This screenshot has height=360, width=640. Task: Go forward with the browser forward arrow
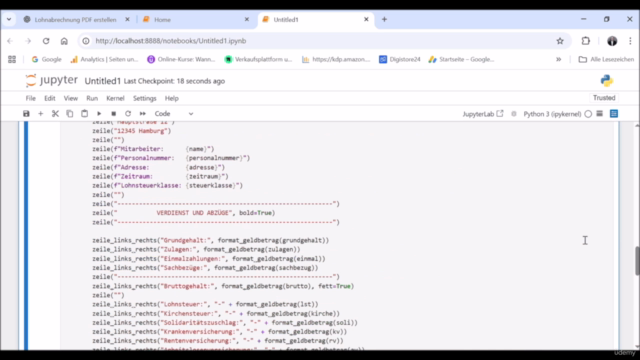pos(28,41)
